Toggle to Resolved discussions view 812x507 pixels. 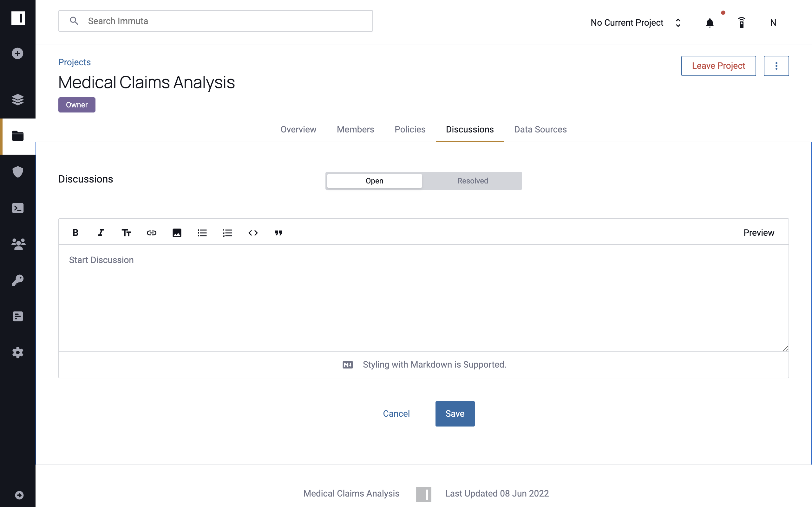click(x=472, y=181)
